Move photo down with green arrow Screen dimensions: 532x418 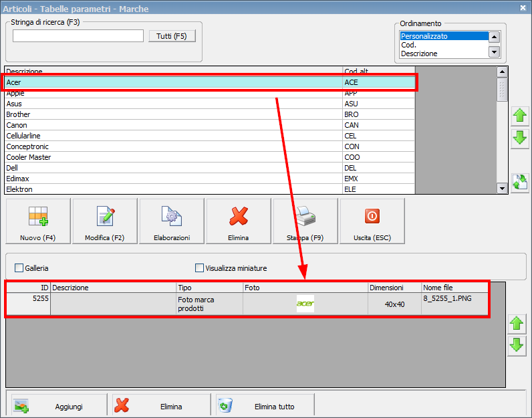coord(517,346)
